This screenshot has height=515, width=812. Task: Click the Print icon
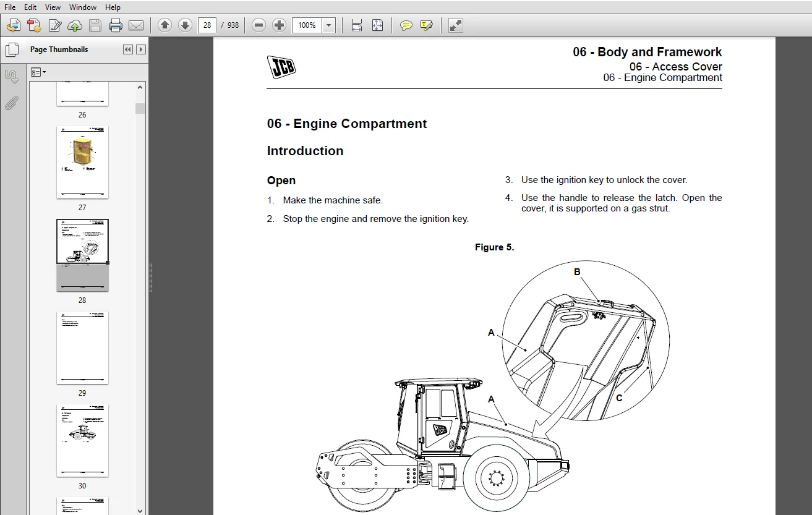(x=116, y=25)
